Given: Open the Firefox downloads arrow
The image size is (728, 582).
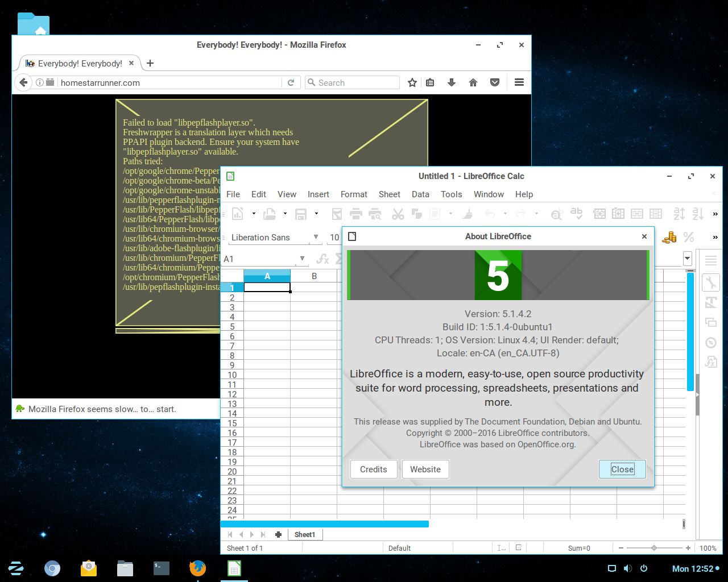Looking at the screenshot, I should (452, 82).
